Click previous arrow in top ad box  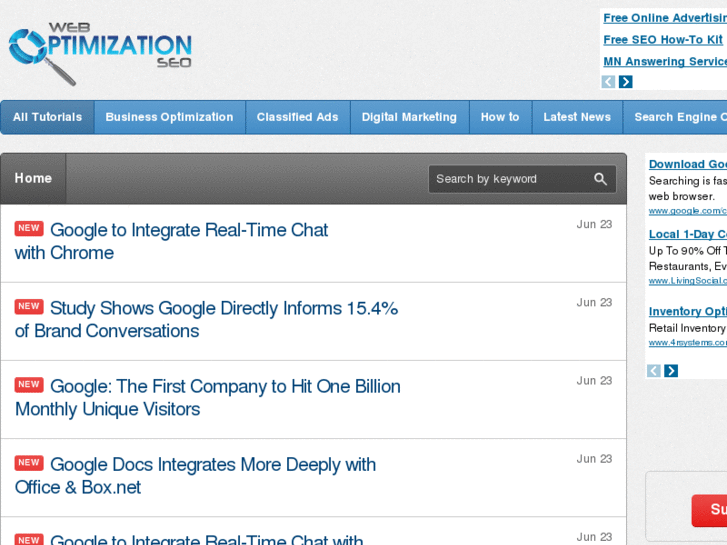608,82
